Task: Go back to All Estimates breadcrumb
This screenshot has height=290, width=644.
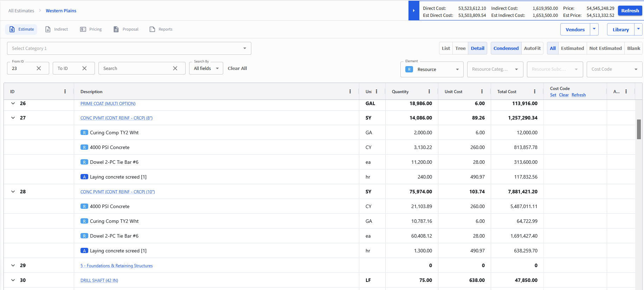Action: click(21, 11)
